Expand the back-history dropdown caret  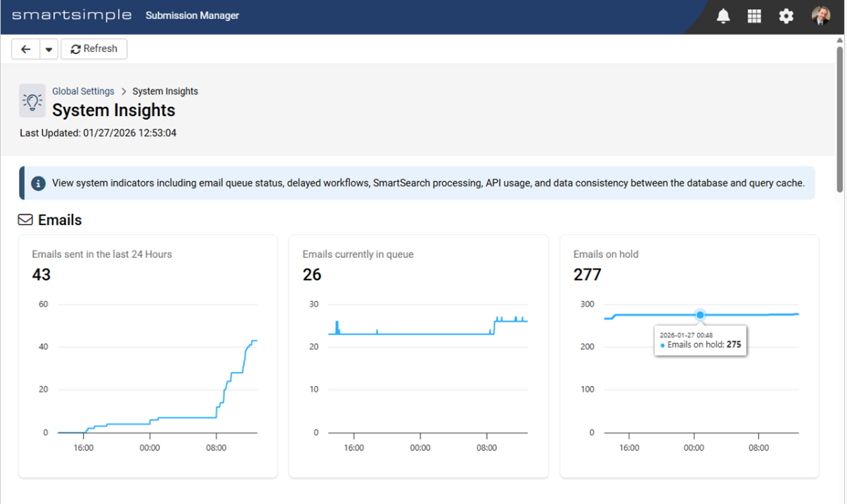[x=49, y=49]
